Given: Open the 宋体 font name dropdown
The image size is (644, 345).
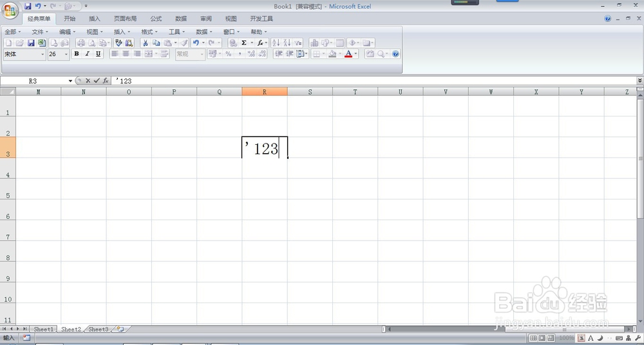Looking at the screenshot, I should coord(43,54).
